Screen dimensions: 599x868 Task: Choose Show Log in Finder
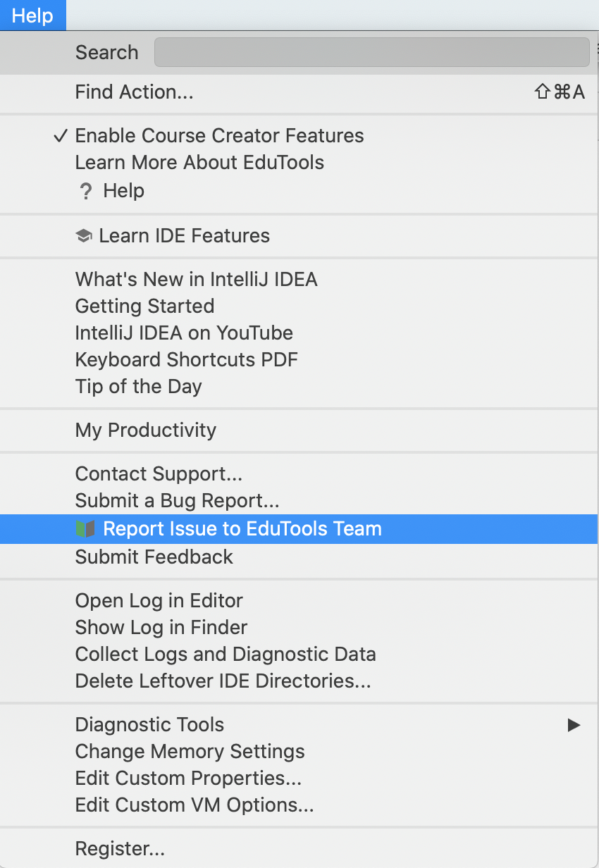[299, 627]
